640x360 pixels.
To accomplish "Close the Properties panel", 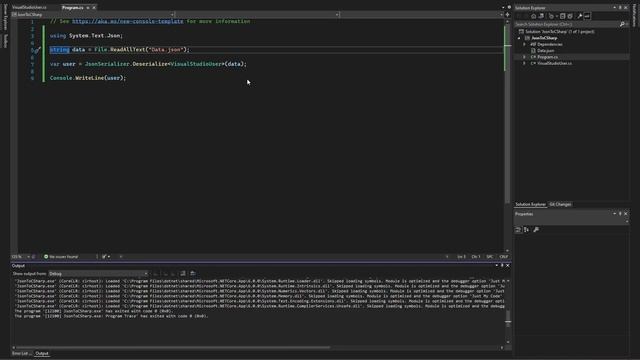I will [x=626, y=213].
